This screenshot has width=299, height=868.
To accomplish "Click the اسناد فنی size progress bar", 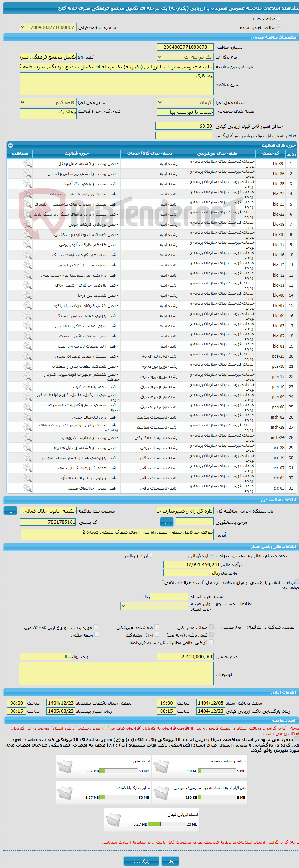I will point(119,771).
